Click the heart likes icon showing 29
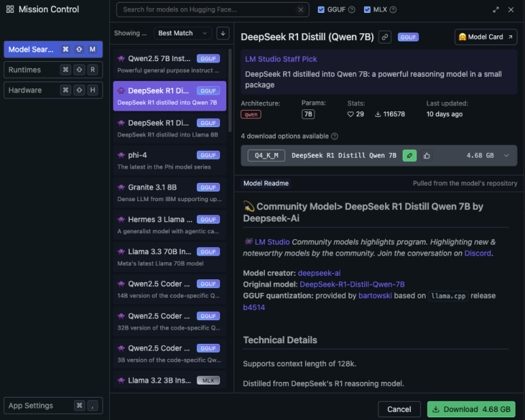This screenshot has height=420, width=525. tap(350, 114)
